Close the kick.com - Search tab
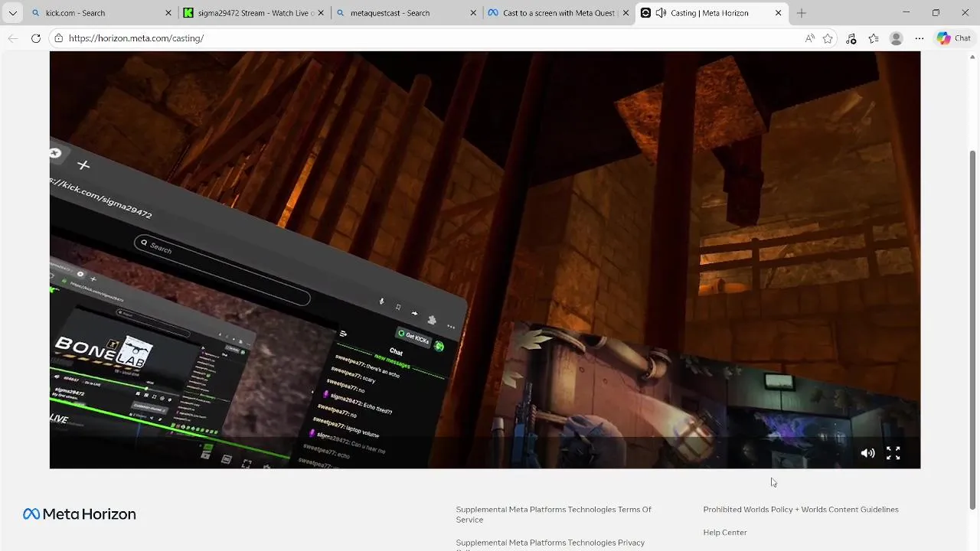Image resolution: width=980 pixels, height=551 pixels. tap(168, 13)
